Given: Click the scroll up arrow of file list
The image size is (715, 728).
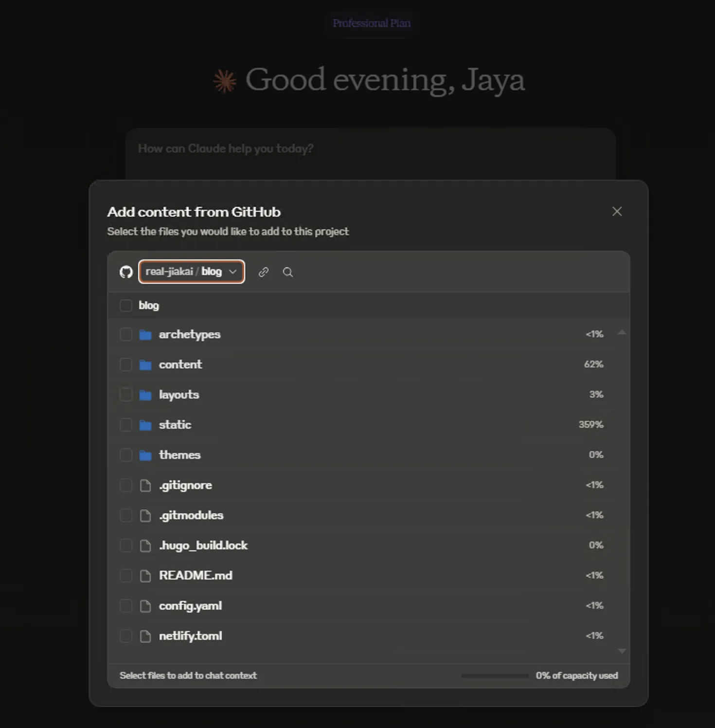Looking at the screenshot, I should click(x=622, y=332).
